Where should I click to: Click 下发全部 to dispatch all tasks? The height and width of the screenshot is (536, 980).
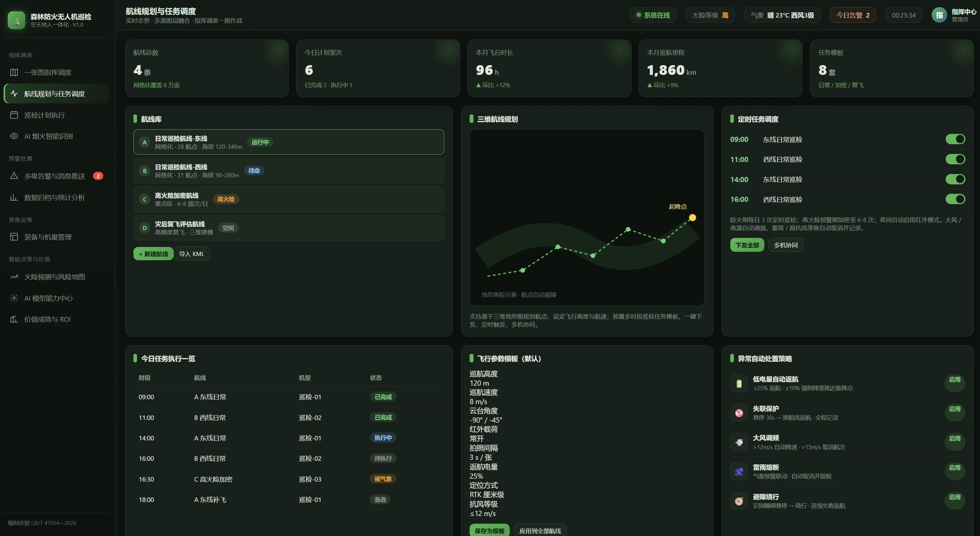[747, 245]
